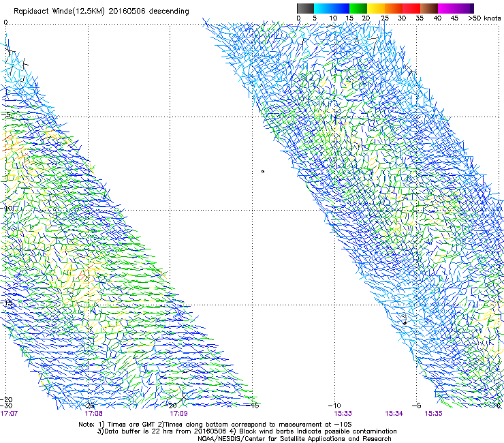Click the green 15-20 knots legend color
This screenshot has height=443, width=504.
point(358,8)
